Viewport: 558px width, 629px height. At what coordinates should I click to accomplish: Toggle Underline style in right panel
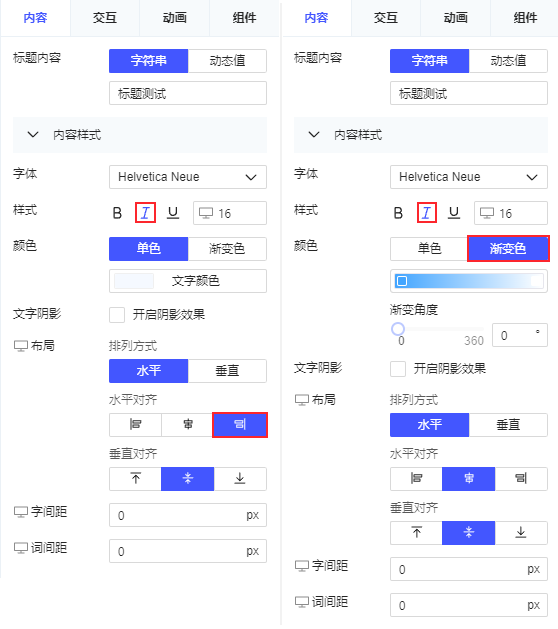point(454,213)
